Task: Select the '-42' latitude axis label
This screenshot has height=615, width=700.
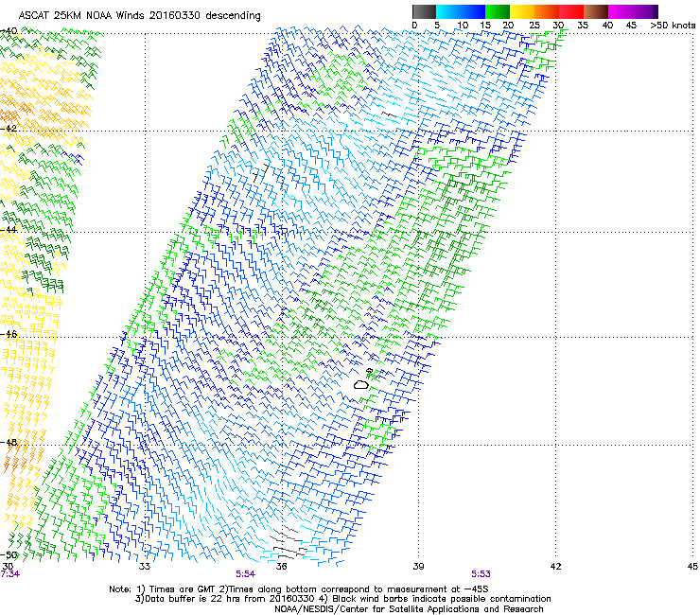Action: (9, 129)
